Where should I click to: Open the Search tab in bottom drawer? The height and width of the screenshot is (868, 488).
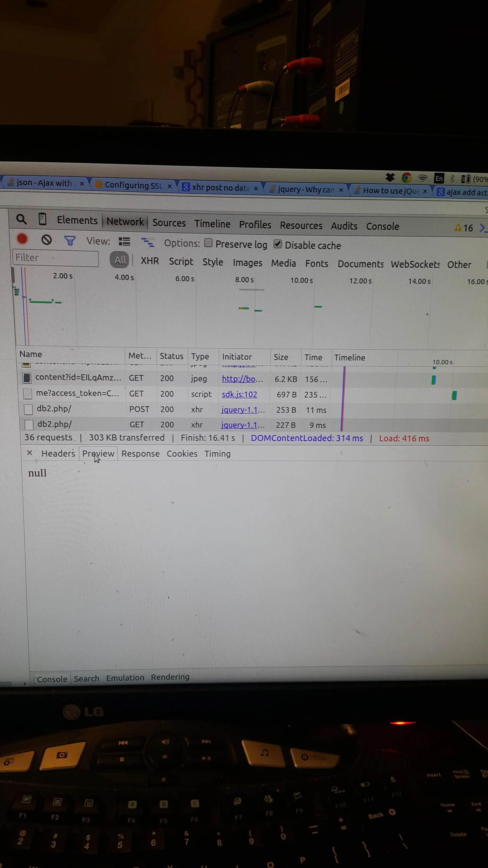coord(87,679)
